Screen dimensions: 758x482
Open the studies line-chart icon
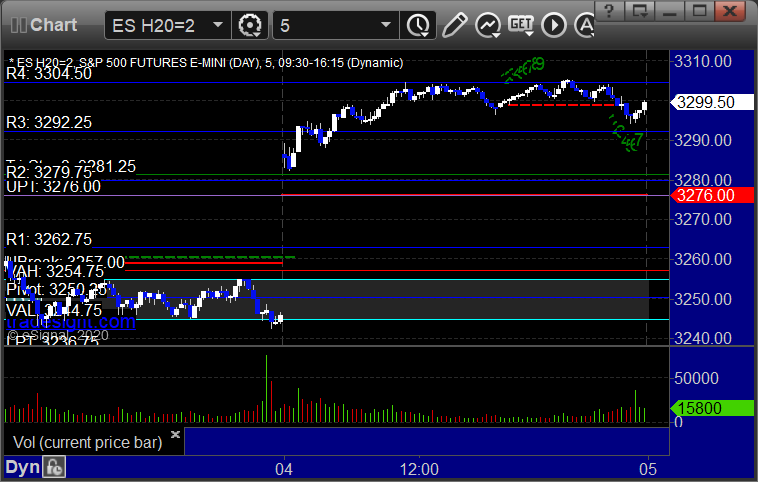point(487,25)
